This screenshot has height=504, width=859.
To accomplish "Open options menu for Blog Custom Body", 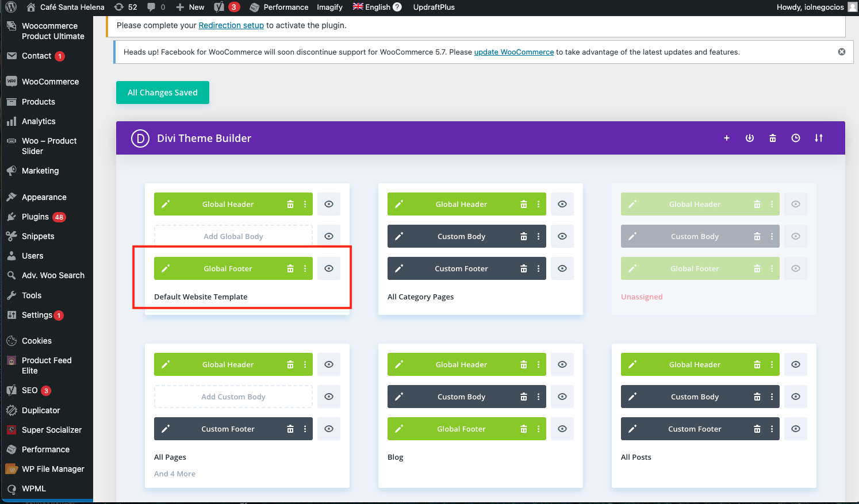I will point(539,397).
